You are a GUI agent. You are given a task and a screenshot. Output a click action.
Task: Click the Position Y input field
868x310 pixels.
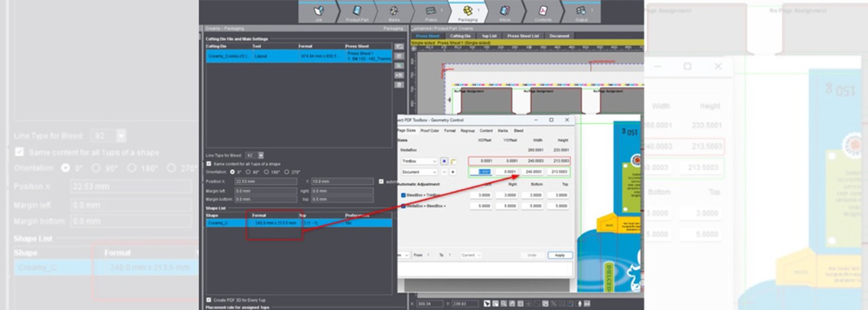[x=343, y=182]
